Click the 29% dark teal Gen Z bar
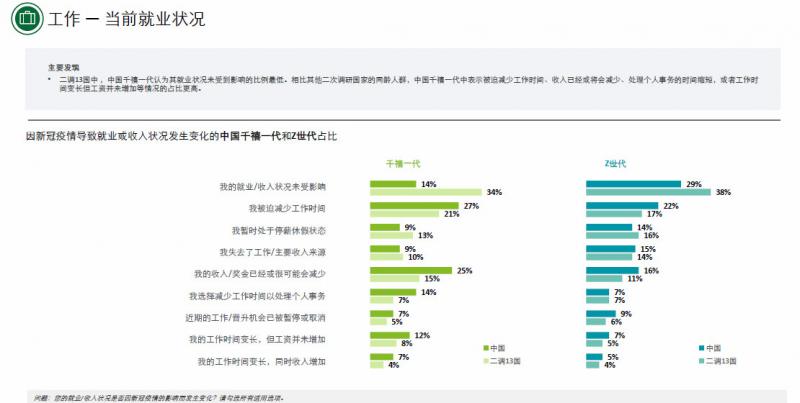 pyautogui.click(x=634, y=184)
